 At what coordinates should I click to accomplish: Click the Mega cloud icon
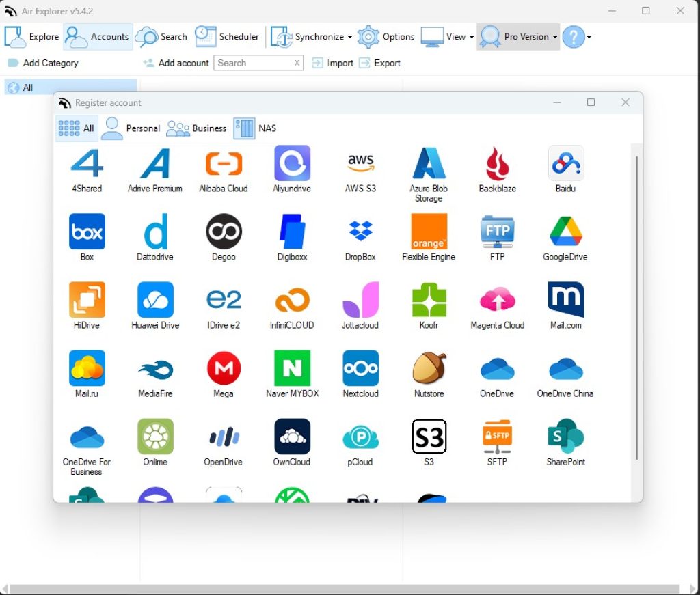(224, 369)
